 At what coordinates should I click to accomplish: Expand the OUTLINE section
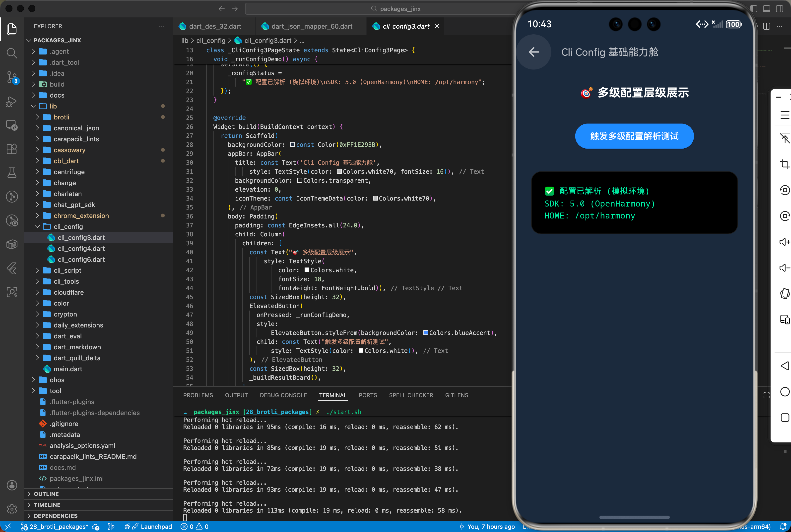point(46,494)
